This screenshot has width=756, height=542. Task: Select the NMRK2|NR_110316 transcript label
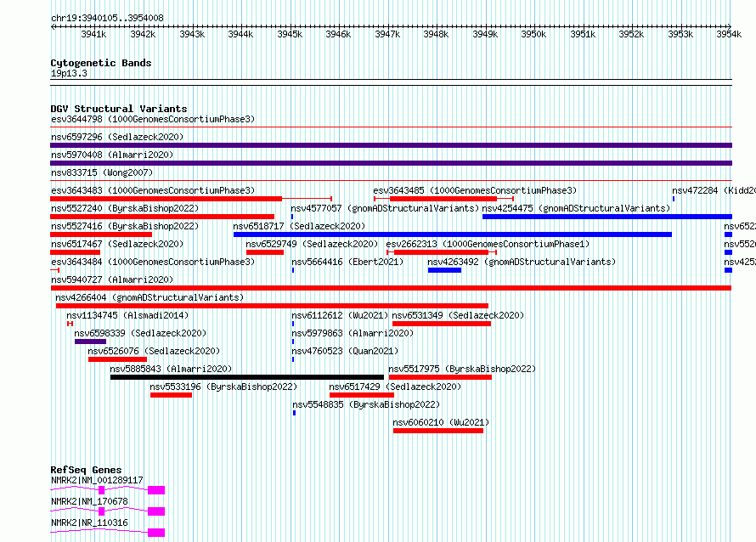coord(89,522)
